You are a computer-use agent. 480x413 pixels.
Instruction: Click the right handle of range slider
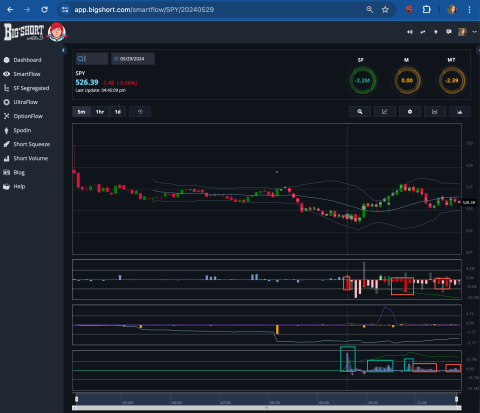tap(456, 399)
